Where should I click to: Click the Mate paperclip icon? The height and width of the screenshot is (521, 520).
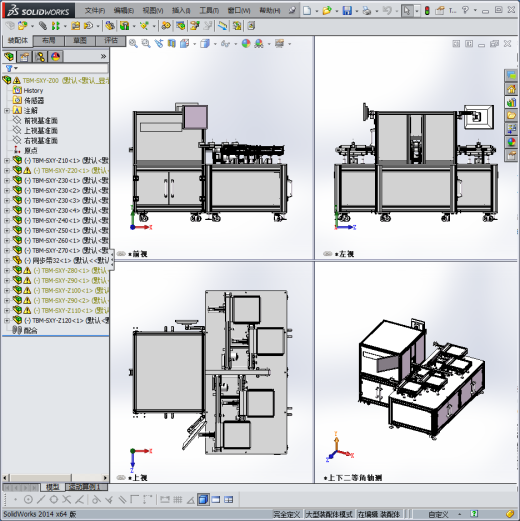pos(43,26)
